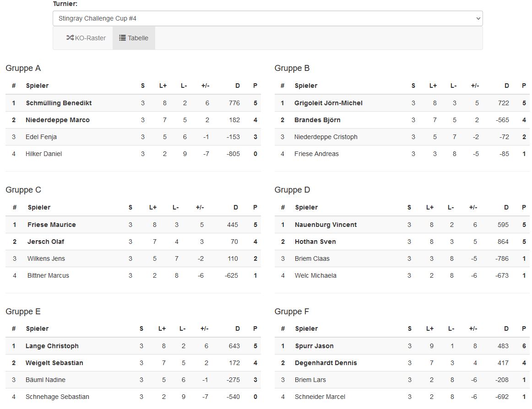This screenshot has width=532, height=409.
Task: Open the Turnier dropdown selector
Action: (x=267, y=18)
